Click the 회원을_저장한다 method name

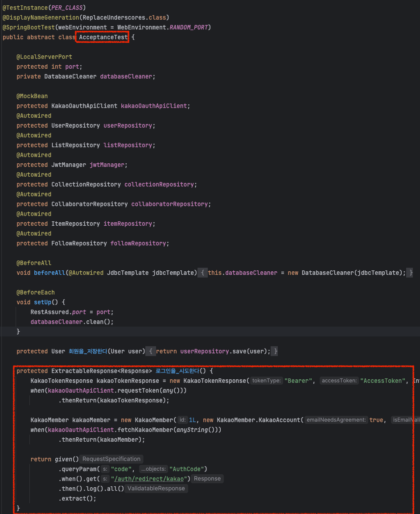point(88,352)
